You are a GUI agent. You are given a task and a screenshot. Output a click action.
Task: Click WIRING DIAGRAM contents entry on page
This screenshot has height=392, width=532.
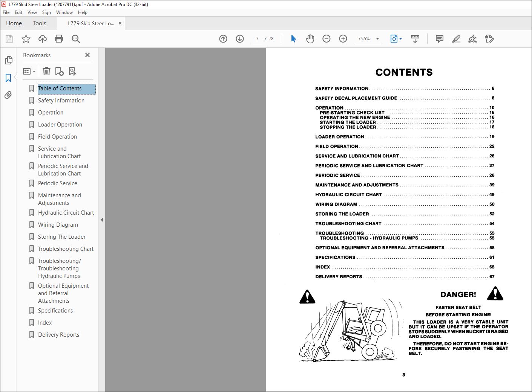tap(336, 204)
